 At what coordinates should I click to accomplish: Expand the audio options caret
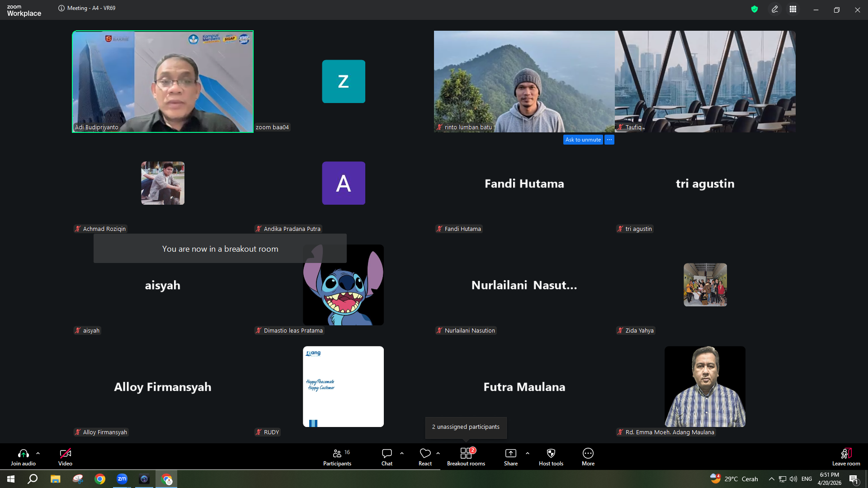38,453
